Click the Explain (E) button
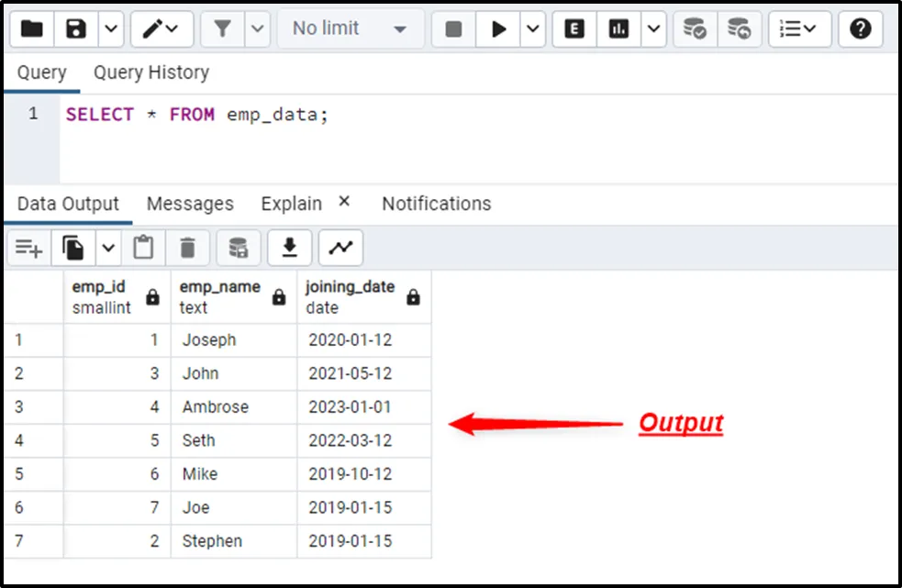This screenshot has width=902, height=588. pyautogui.click(x=575, y=29)
